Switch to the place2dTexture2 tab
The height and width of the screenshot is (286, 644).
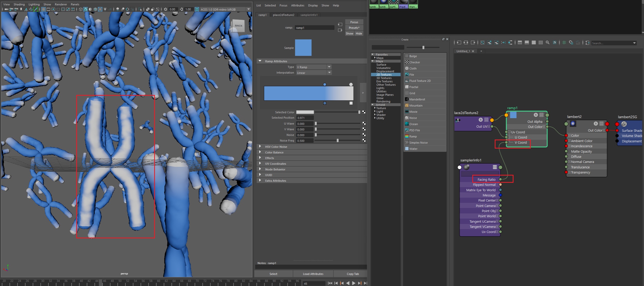coord(283,15)
